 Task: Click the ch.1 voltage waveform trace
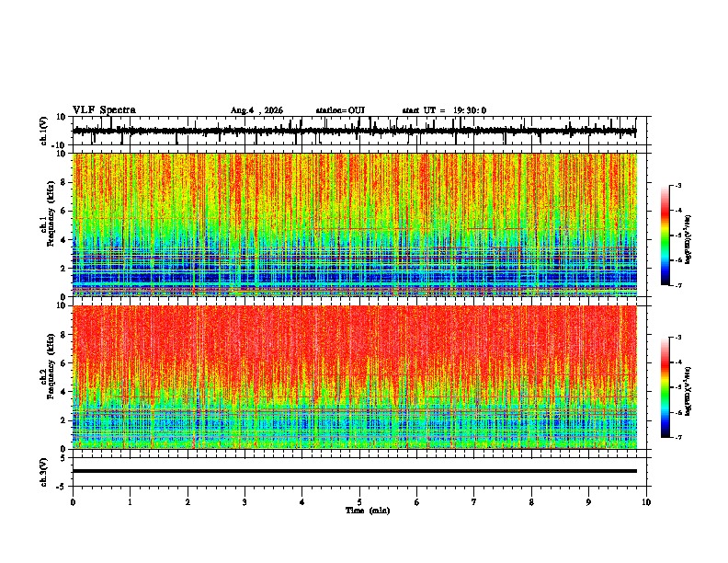[354, 131]
